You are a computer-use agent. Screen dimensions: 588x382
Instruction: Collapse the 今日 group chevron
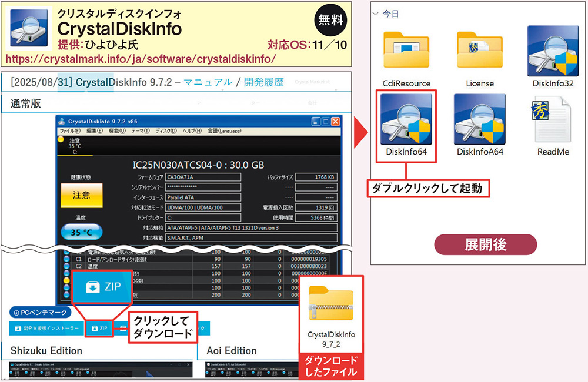click(x=375, y=14)
